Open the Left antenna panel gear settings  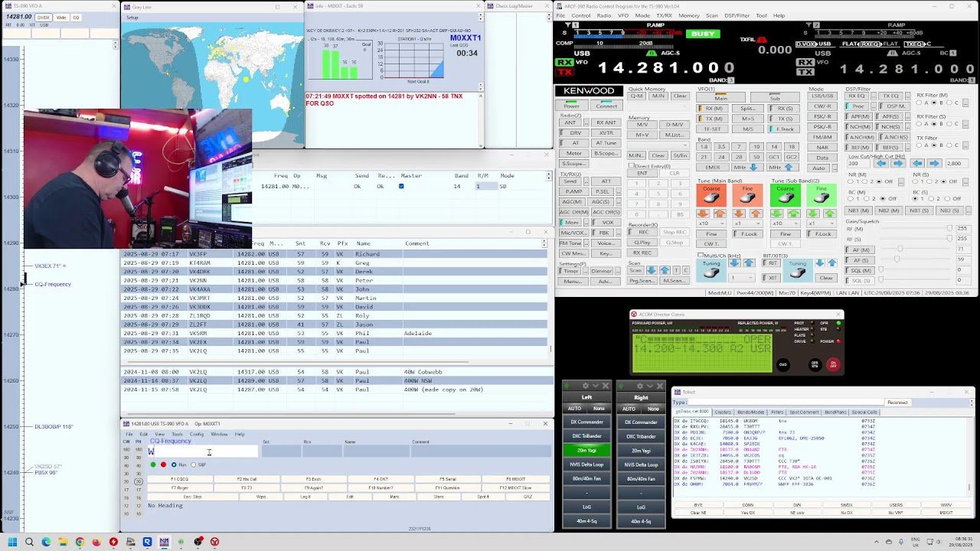[x=586, y=386]
